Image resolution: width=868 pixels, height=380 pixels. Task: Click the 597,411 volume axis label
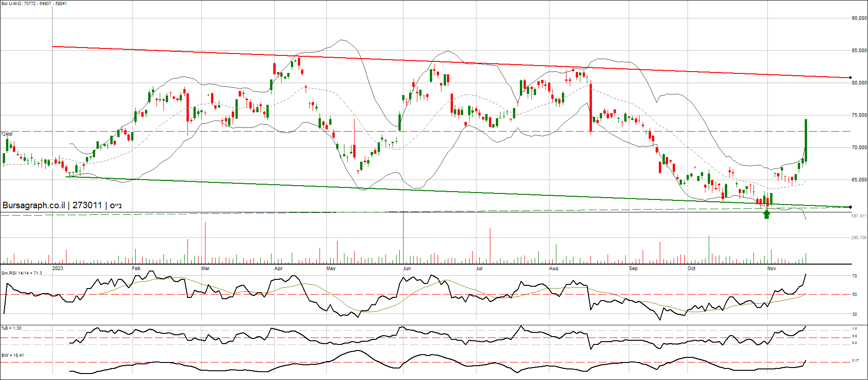(859, 216)
